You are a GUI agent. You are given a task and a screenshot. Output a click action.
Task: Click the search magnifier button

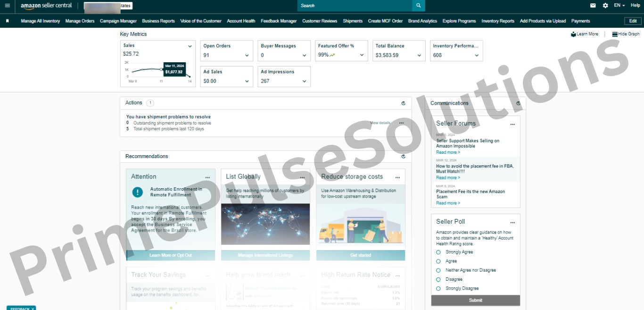[418, 6]
